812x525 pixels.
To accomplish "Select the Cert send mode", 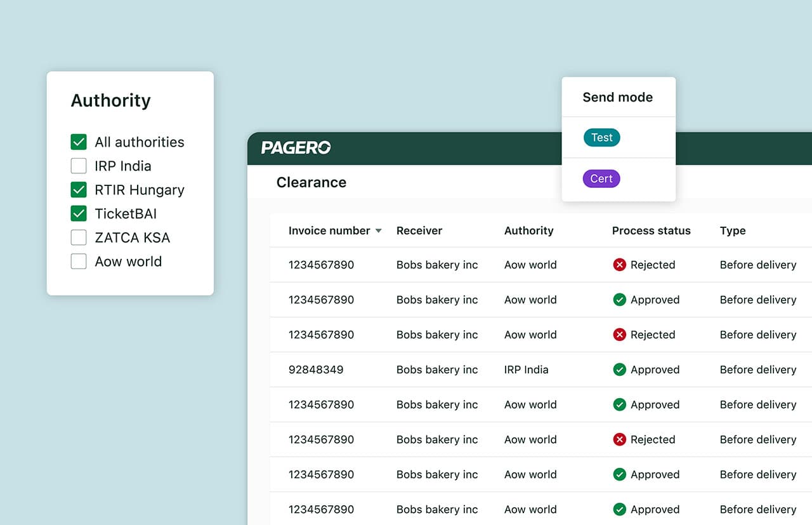I will [601, 178].
